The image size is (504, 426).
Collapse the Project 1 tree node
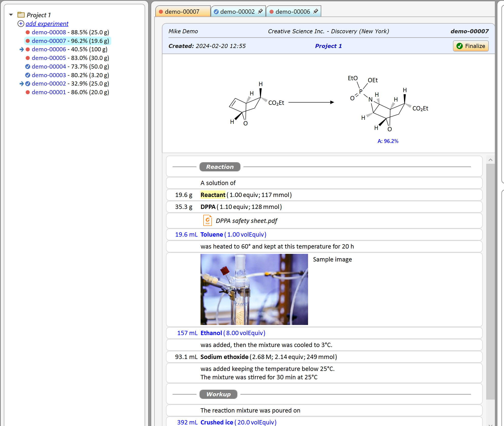coord(11,15)
